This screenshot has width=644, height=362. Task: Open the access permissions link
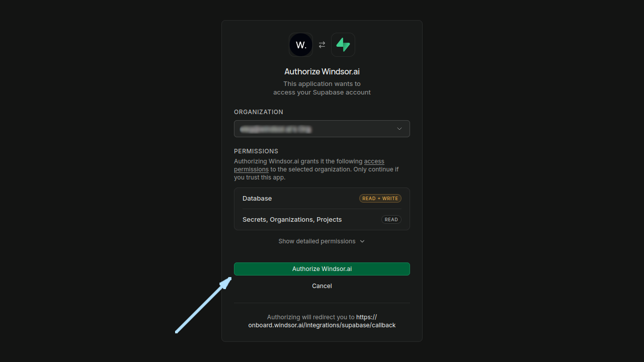click(309, 165)
